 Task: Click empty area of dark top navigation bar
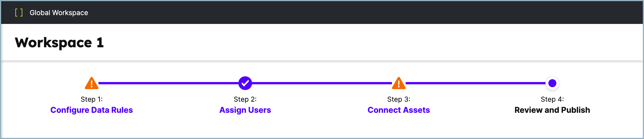(x=343, y=13)
